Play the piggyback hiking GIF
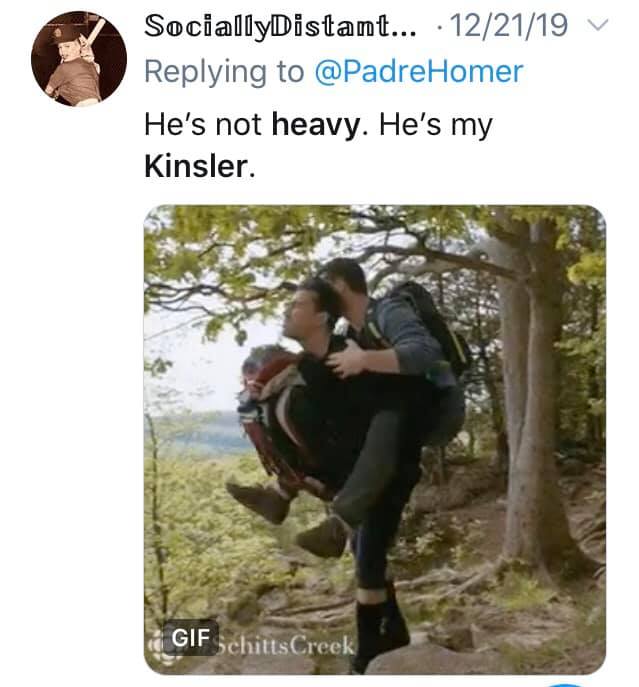Viewport: 639px width, 687px height. (x=374, y=438)
